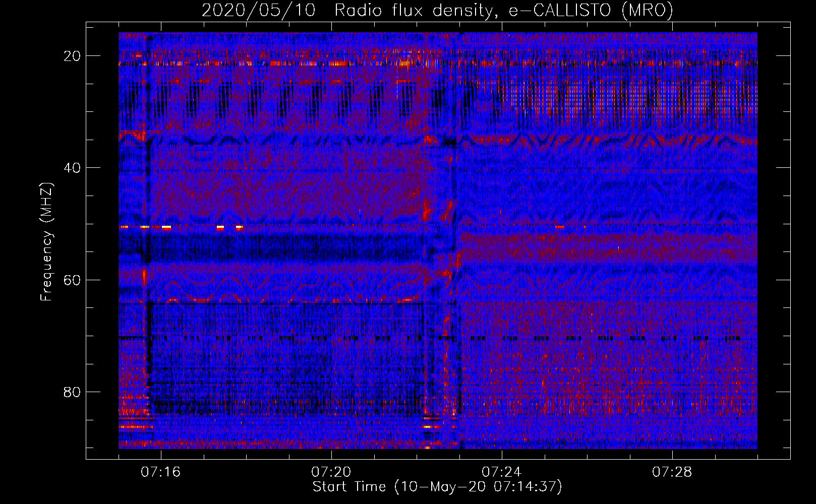816x504 pixels.
Task: Click the 'Frequency (MHZ)' axis label
Action: (x=46, y=242)
